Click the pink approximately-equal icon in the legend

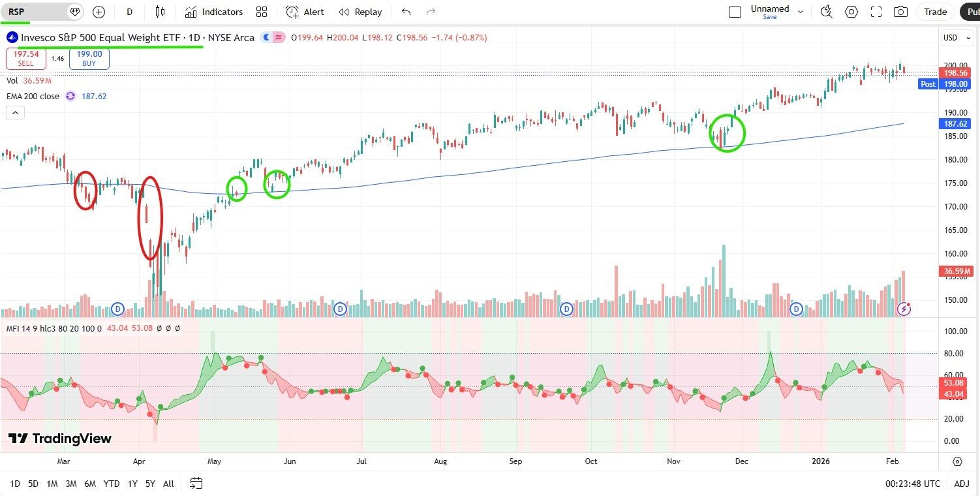279,38
